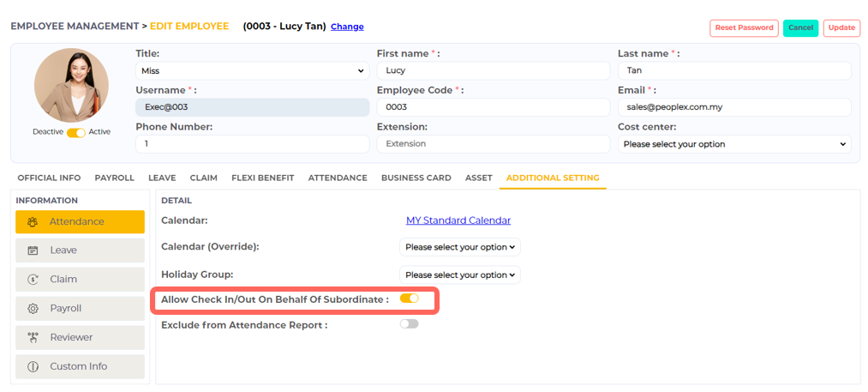Click the Reviewer icon in the sidebar
The width and height of the screenshot is (868, 392).
(33, 338)
